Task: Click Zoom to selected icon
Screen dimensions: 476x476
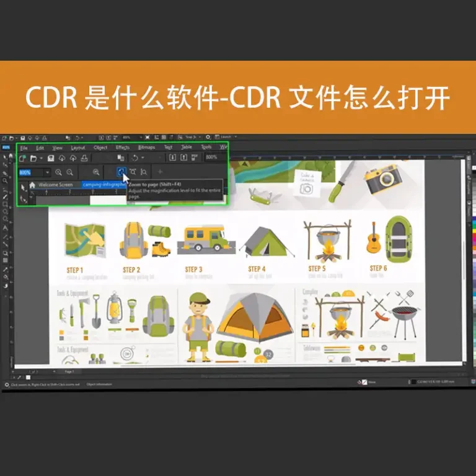Action: [96, 172]
